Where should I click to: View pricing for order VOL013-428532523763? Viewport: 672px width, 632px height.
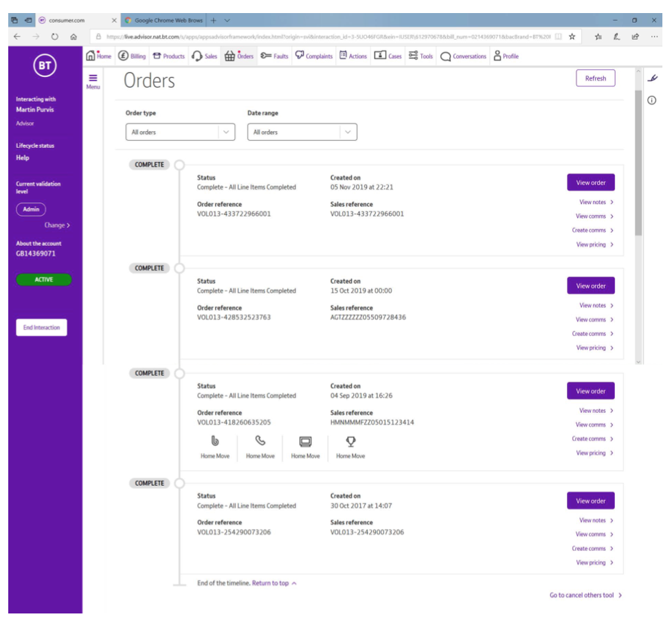[x=595, y=348]
